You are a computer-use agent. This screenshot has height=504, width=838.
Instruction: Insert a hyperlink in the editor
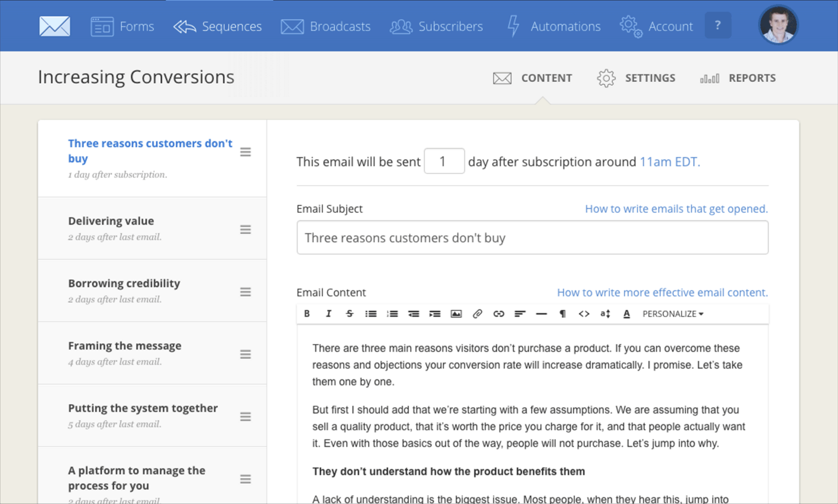(x=498, y=314)
